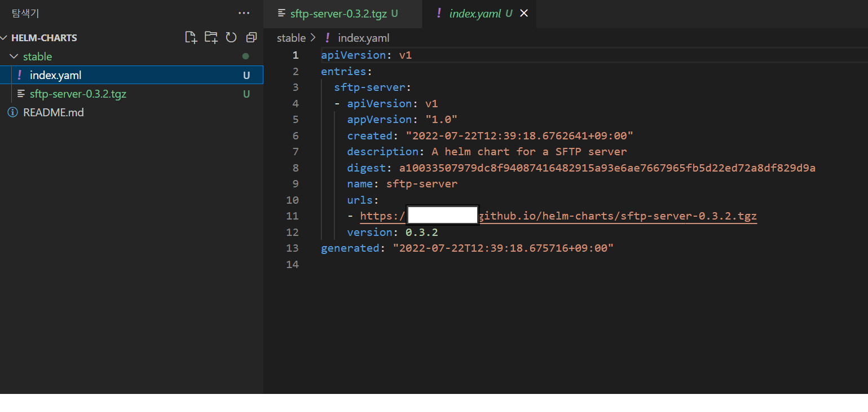
Task: Click the info icon beside README.md
Action: (x=12, y=112)
